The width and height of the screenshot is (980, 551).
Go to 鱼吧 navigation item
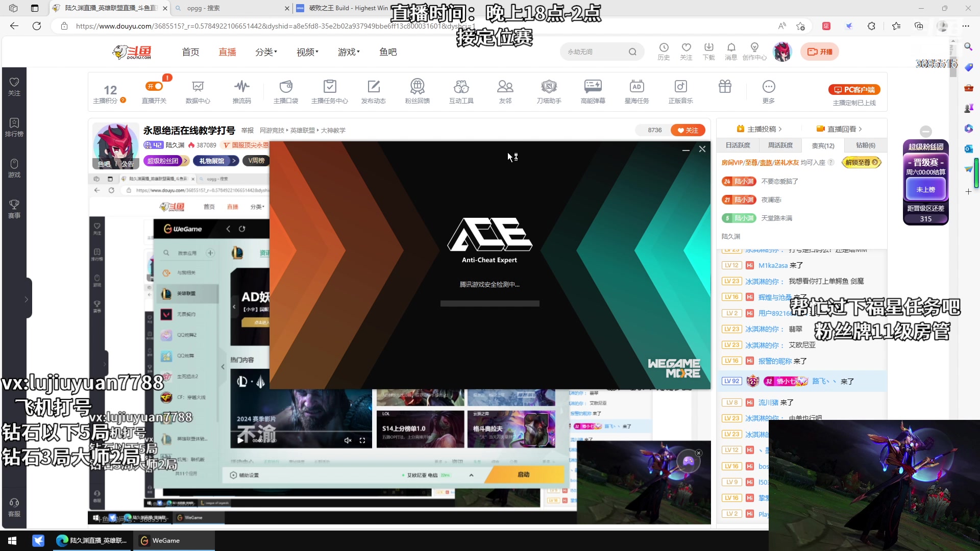pyautogui.click(x=388, y=52)
